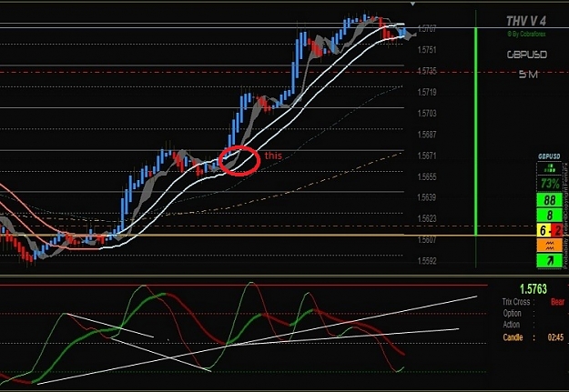Select the tan horizontal line near 1.5607
The width and height of the screenshot is (569, 392).
pos(269,235)
